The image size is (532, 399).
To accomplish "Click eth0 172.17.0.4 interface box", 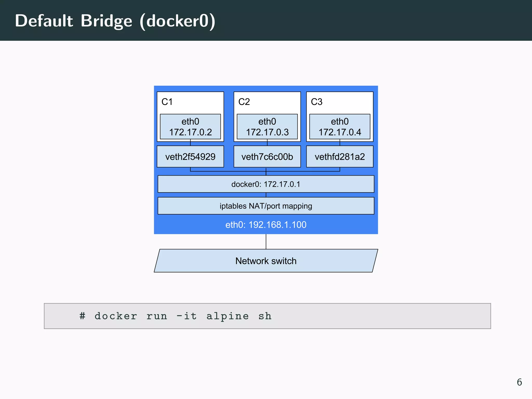I will (x=340, y=127).
